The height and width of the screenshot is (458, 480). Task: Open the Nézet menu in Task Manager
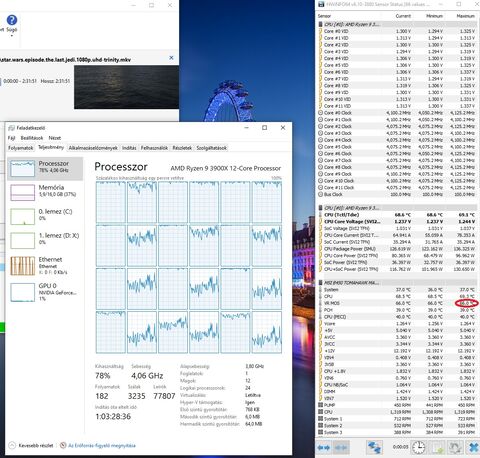tap(55, 138)
